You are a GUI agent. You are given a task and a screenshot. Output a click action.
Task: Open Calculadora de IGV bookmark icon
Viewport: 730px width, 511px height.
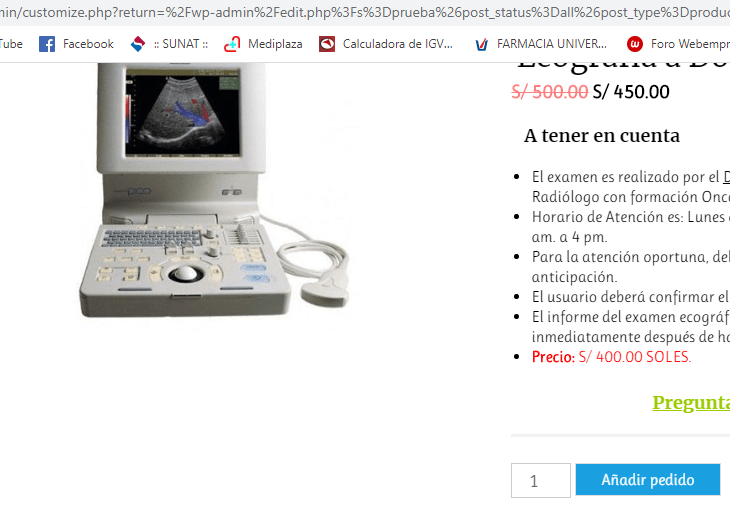click(x=327, y=44)
